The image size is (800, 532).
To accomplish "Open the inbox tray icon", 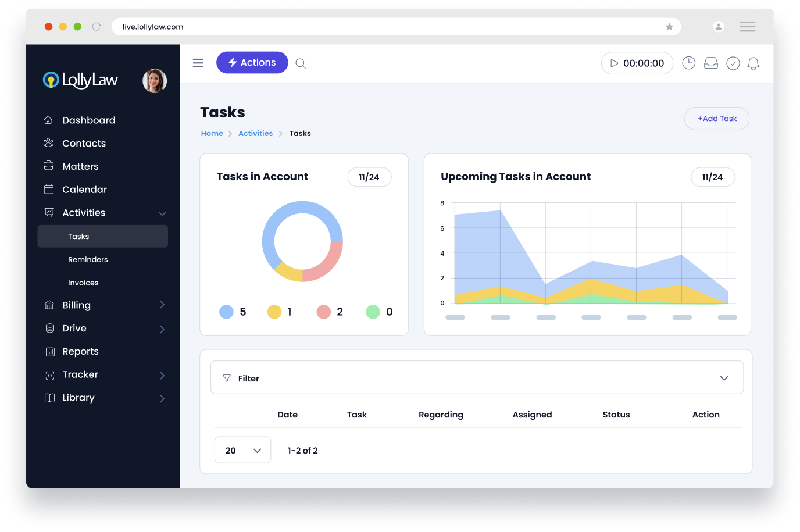I will (x=710, y=63).
